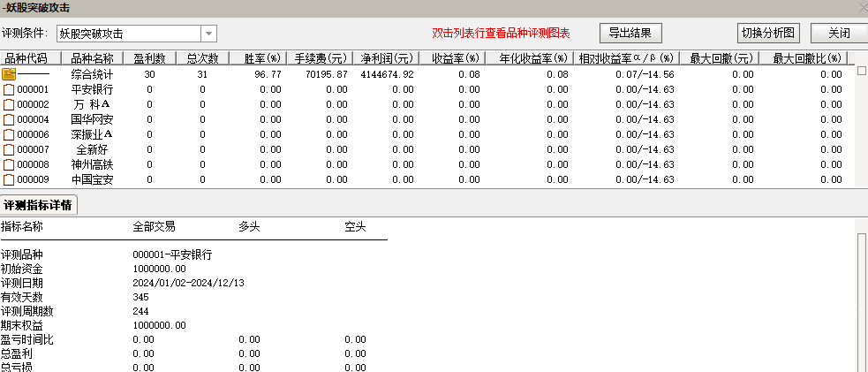Image resolution: width=868 pixels, height=372 pixels.
Task: Click the 综合统计 summary row icon
Action: (9, 74)
